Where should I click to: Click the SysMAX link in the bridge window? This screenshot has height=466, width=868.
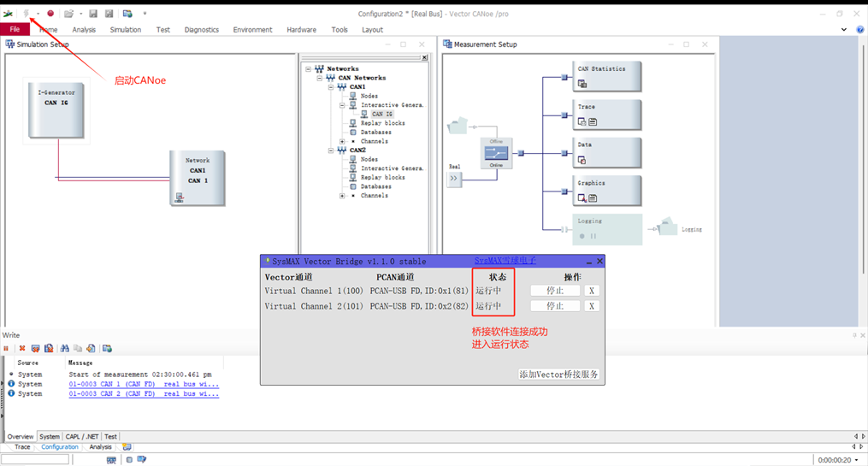(x=505, y=261)
